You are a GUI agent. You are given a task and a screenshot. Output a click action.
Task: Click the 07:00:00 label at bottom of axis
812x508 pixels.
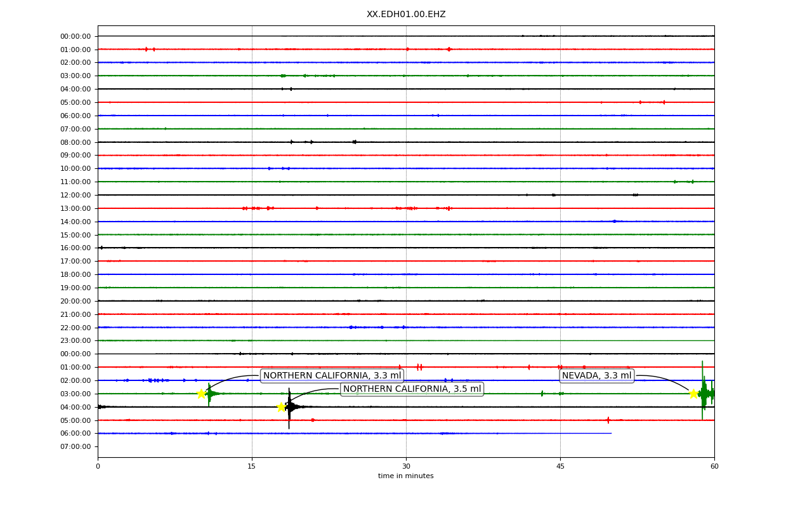pos(75,446)
